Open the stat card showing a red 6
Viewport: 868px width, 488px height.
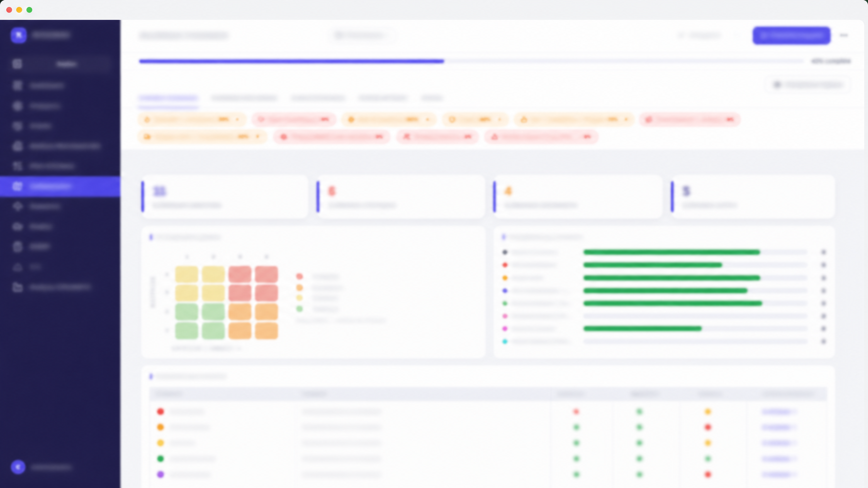coord(400,197)
